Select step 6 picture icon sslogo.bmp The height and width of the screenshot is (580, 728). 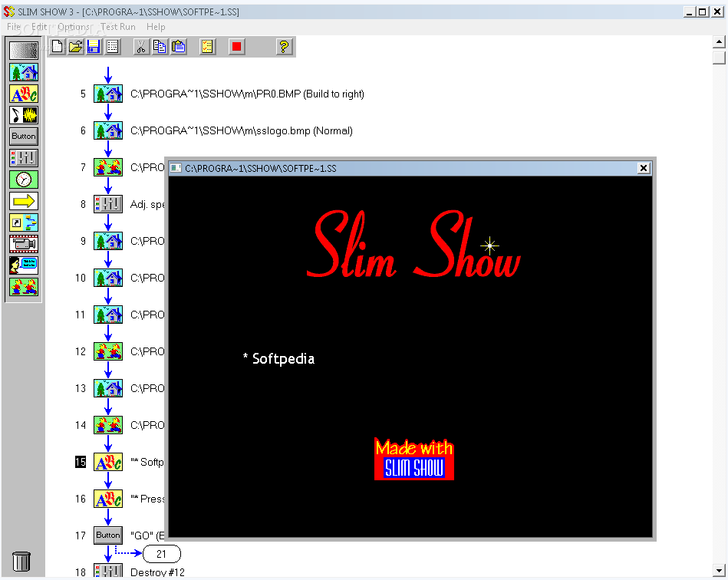click(108, 130)
